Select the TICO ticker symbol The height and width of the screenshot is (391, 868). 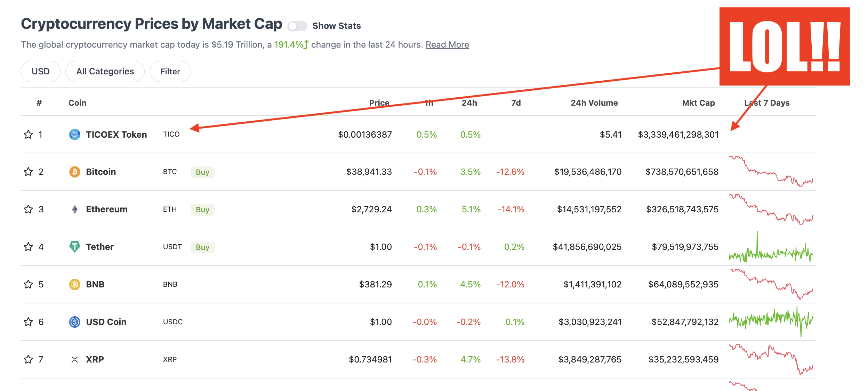click(x=171, y=134)
